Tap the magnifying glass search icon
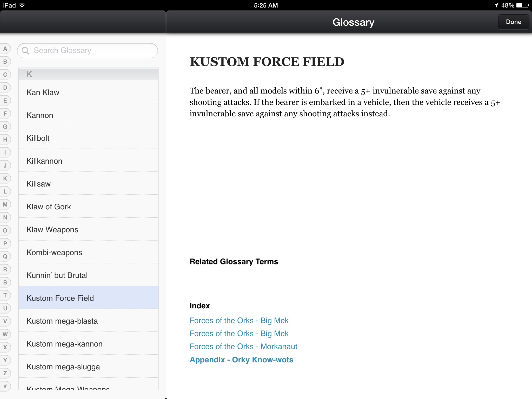 (x=25, y=50)
